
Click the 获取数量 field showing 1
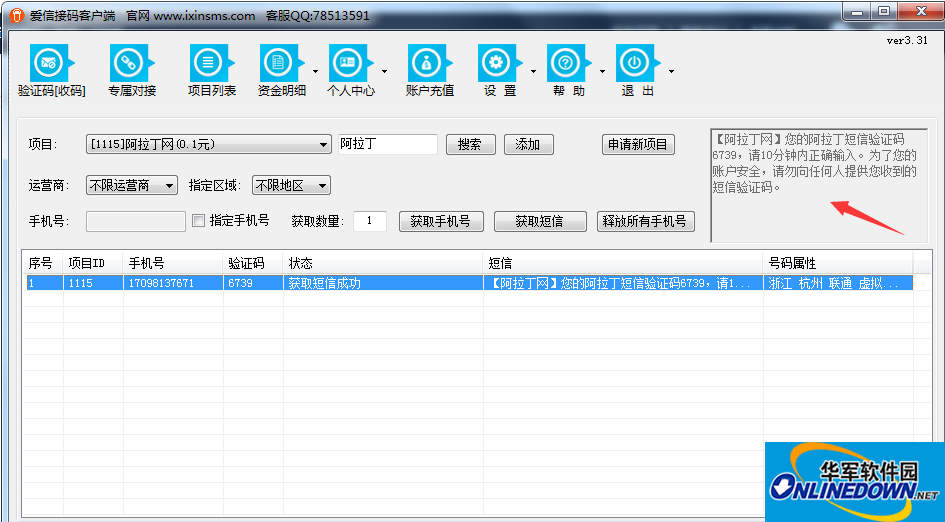[369, 221]
